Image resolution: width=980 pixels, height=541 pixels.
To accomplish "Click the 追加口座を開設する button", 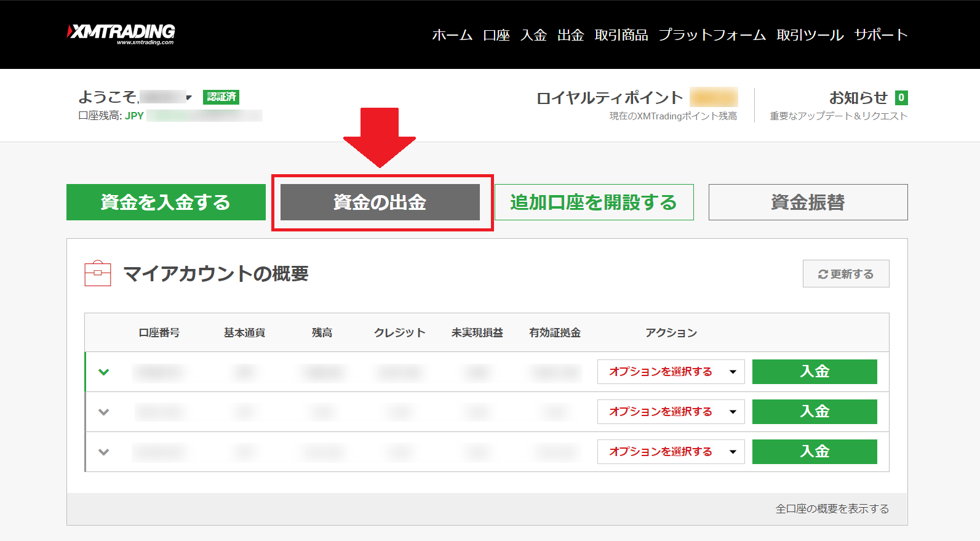I will click(x=594, y=202).
